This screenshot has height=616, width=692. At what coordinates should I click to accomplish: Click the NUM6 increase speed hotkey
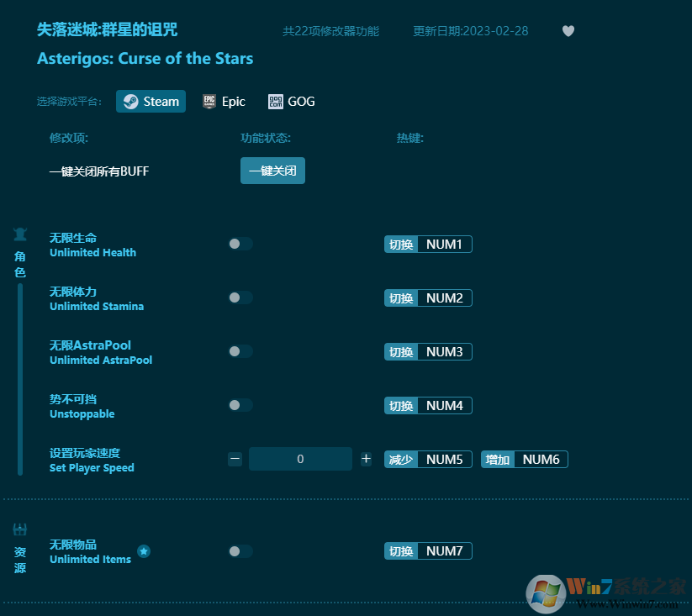[540, 460]
